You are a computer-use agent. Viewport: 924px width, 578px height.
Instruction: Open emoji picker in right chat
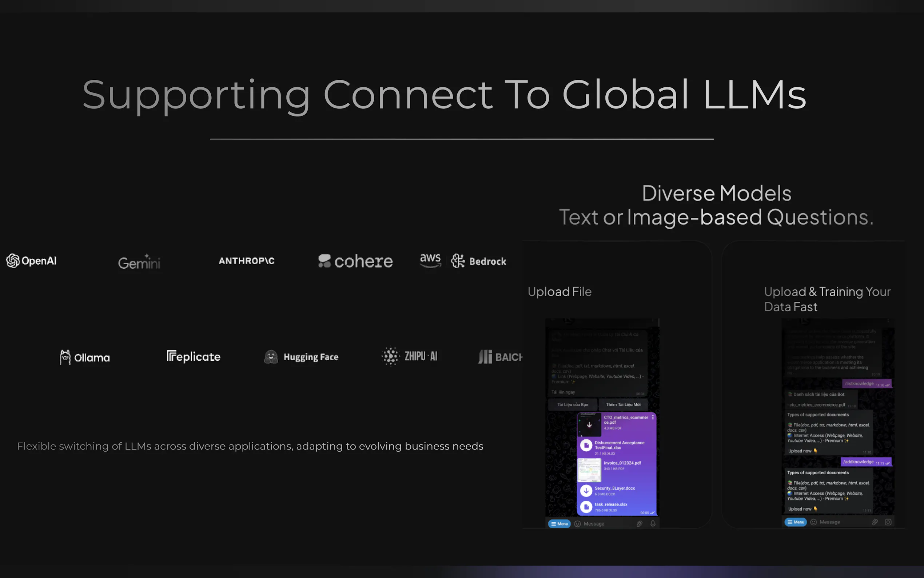813,522
